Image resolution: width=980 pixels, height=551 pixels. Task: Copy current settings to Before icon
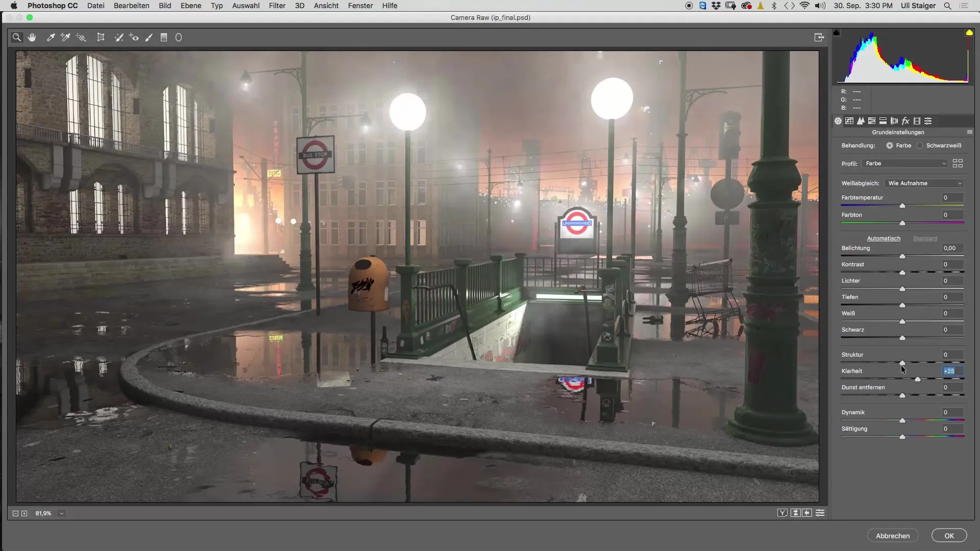[x=807, y=513]
